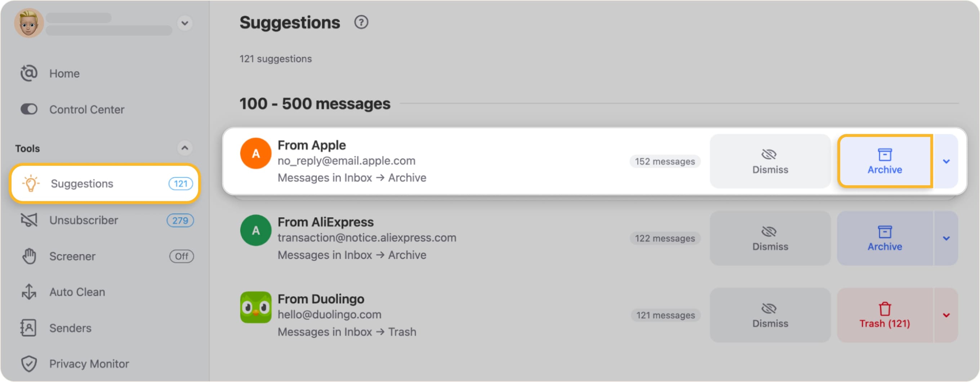Image resolution: width=980 pixels, height=382 pixels.
Task: Open the Screener tool
Action: tap(72, 256)
